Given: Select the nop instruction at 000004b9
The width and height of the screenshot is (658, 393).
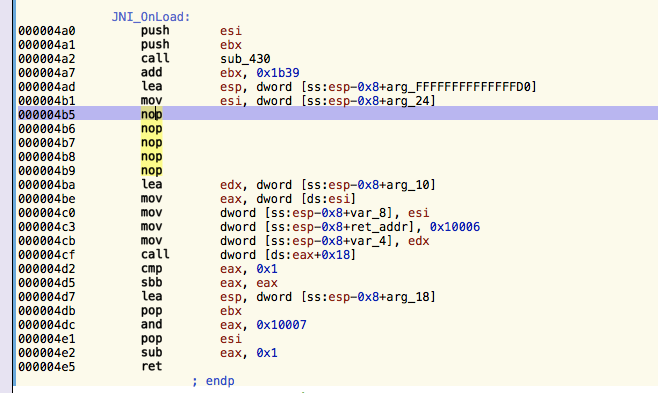Looking at the screenshot, I should [151, 170].
